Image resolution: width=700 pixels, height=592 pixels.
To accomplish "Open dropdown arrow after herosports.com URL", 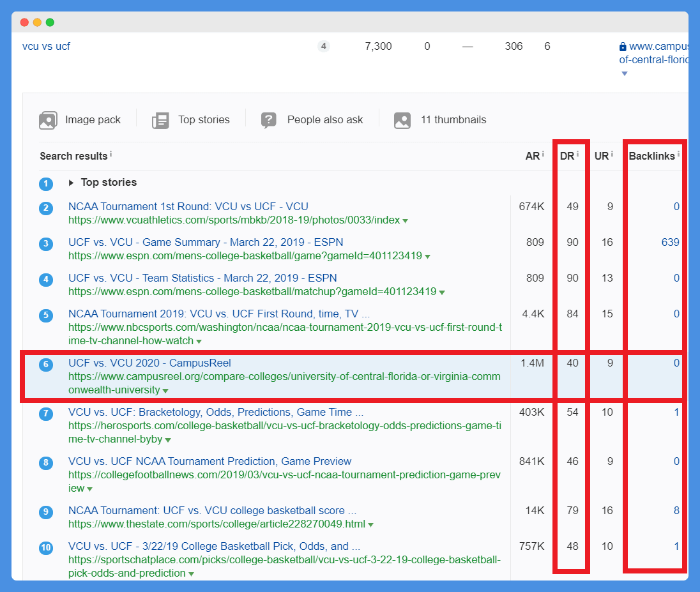I will pos(168,440).
